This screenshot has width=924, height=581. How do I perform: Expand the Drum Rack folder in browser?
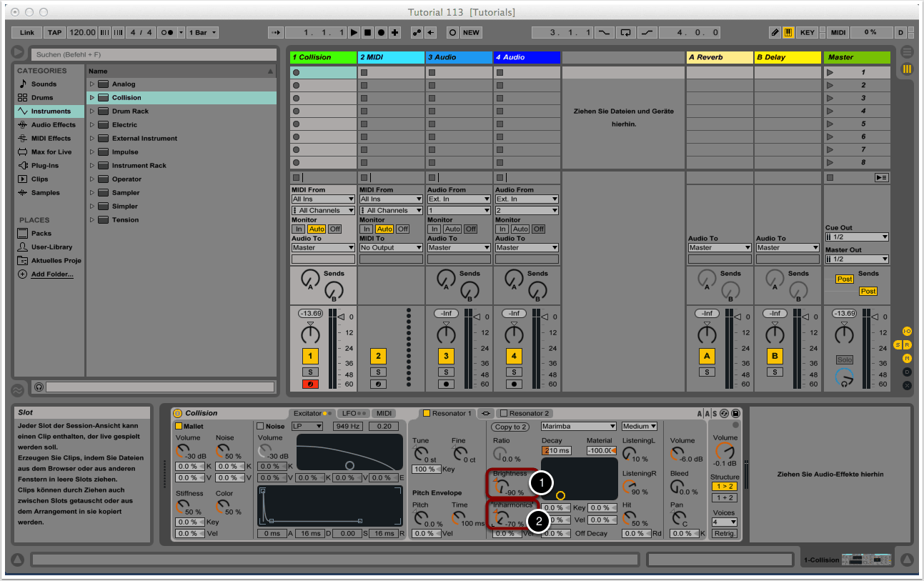[92, 111]
